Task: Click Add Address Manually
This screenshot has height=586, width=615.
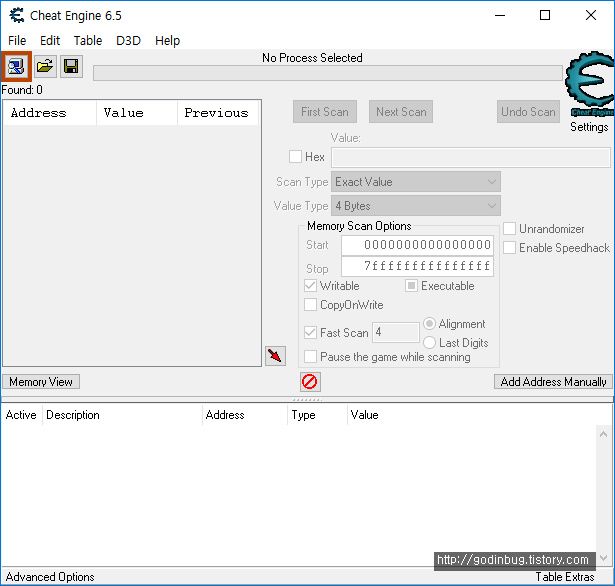Action: coord(553,382)
